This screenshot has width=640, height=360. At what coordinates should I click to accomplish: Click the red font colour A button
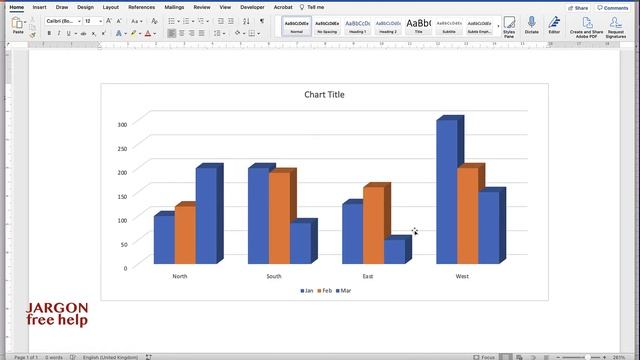[148, 33]
